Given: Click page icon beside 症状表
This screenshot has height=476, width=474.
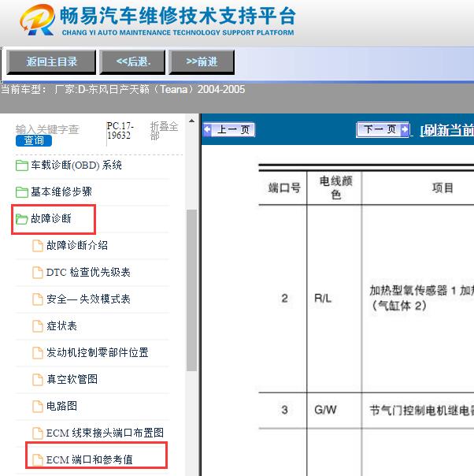Looking at the screenshot, I should tap(38, 326).
